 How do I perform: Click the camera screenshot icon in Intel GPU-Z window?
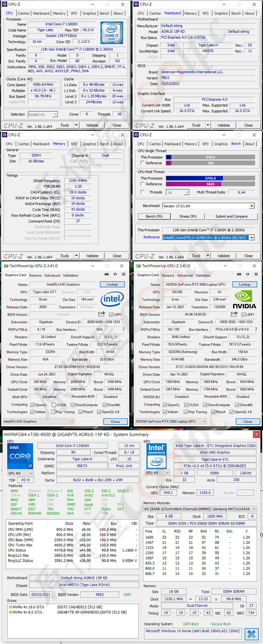pyautogui.click(x=107, y=274)
